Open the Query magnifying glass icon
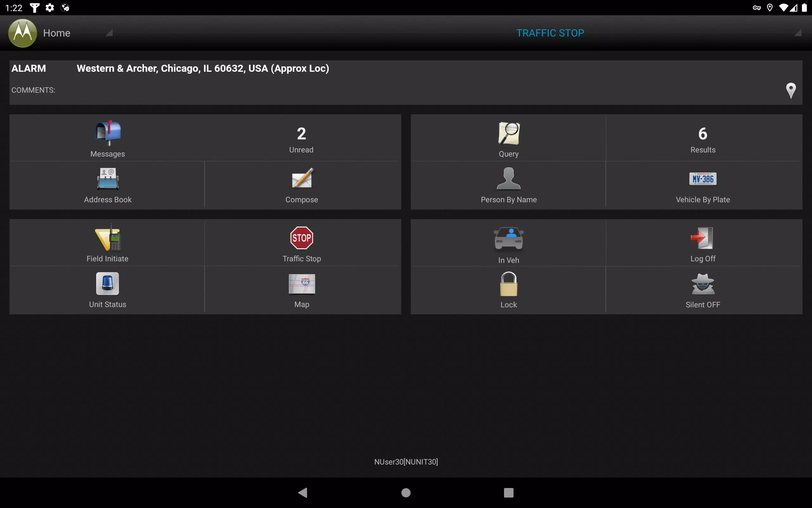812x508 pixels. [x=509, y=133]
